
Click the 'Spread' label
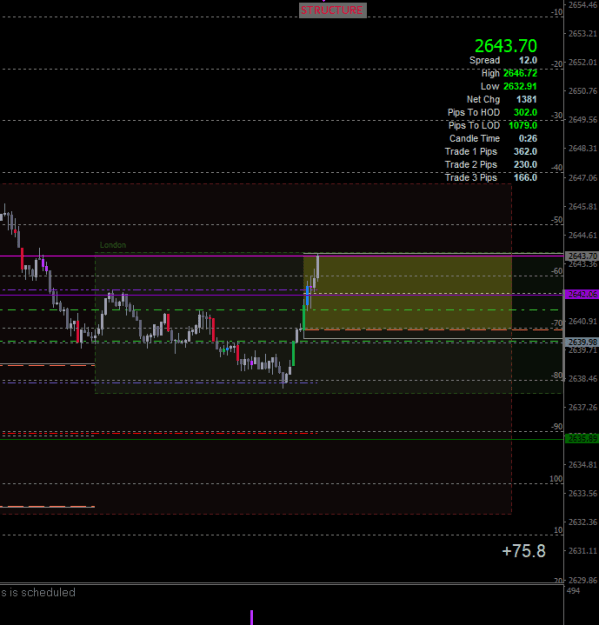484,60
